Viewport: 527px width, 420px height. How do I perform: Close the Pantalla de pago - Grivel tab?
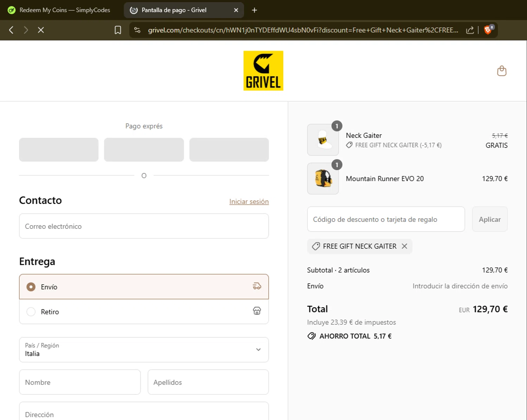tap(236, 10)
